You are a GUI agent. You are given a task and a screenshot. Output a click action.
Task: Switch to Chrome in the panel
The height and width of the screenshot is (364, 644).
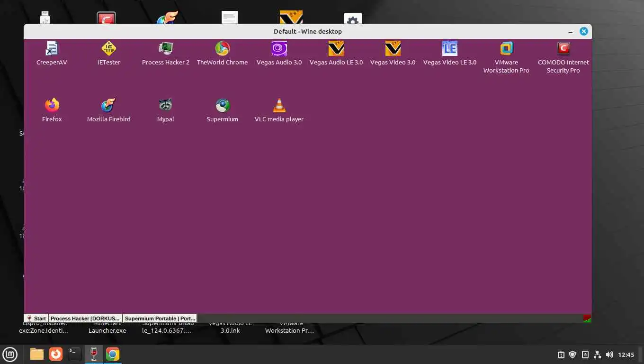(113, 354)
